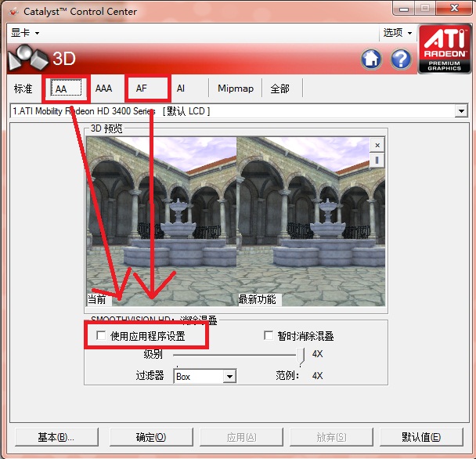Switch to the 全部 tab
The width and height of the screenshot is (476, 459).
(280, 89)
